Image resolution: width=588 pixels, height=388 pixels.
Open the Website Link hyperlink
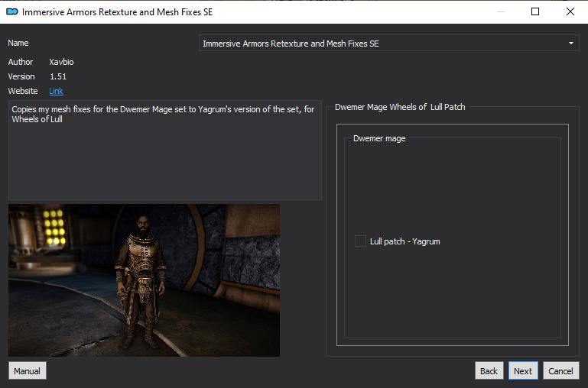(56, 91)
